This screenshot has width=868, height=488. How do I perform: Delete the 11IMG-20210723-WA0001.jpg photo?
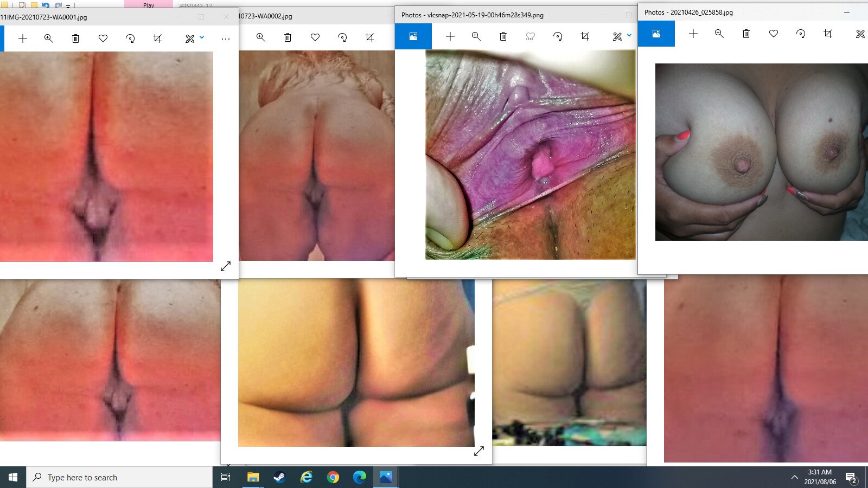(76, 38)
